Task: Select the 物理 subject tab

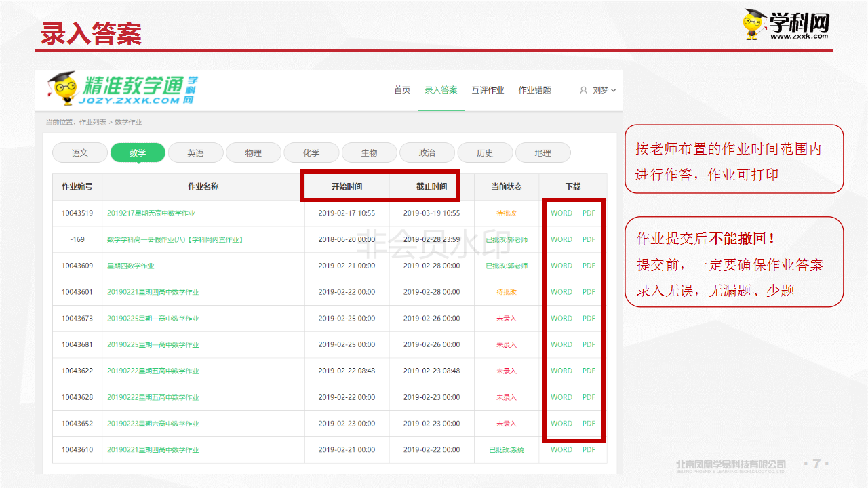Action: [x=254, y=152]
